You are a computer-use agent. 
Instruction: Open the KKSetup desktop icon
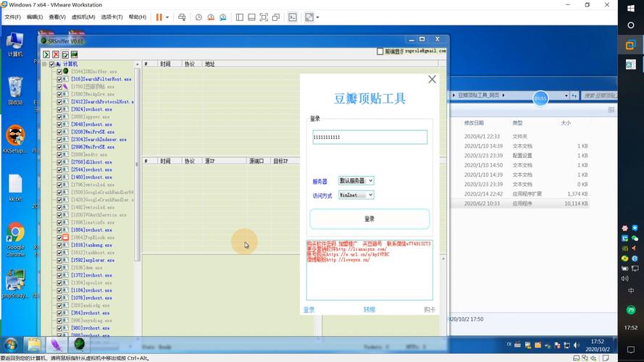(15, 139)
